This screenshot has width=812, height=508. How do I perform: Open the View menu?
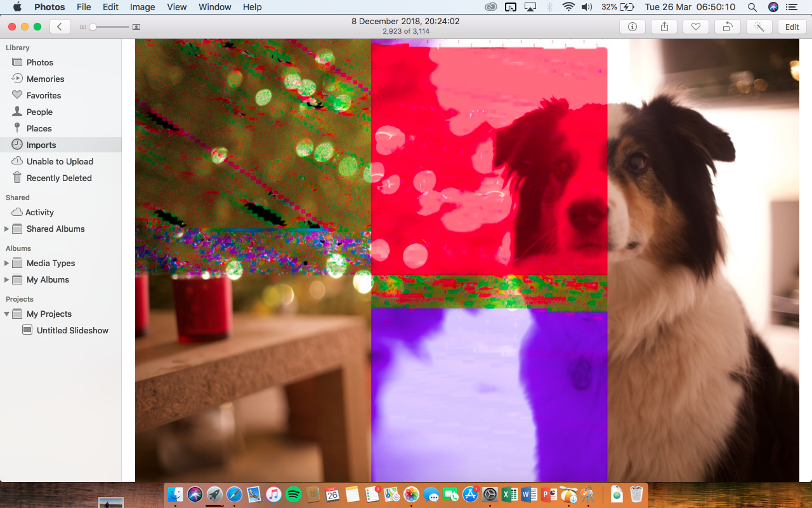pyautogui.click(x=177, y=7)
